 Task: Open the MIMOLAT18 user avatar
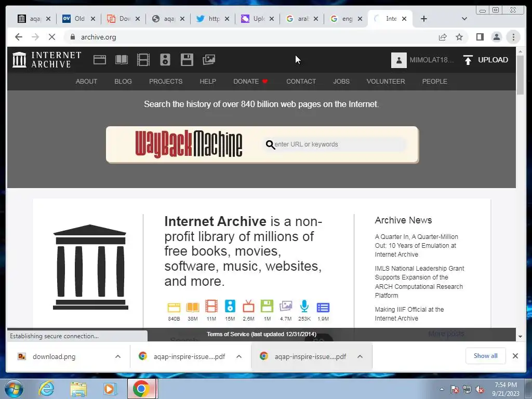coord(399,60)
